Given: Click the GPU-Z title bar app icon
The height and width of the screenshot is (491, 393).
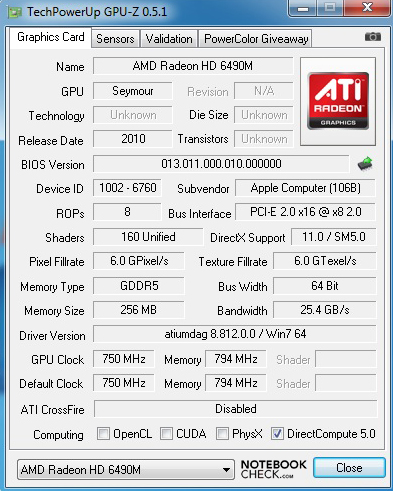Looking at the screenshot, I should pos(15,13).
